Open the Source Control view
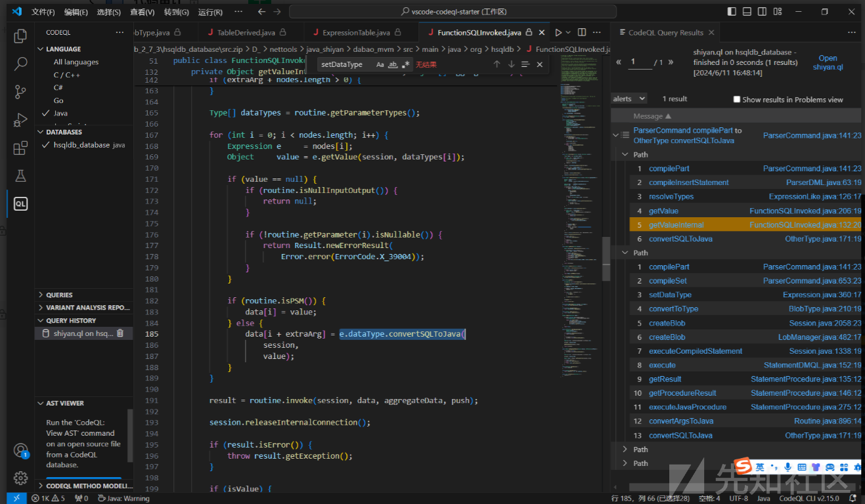 20,92
